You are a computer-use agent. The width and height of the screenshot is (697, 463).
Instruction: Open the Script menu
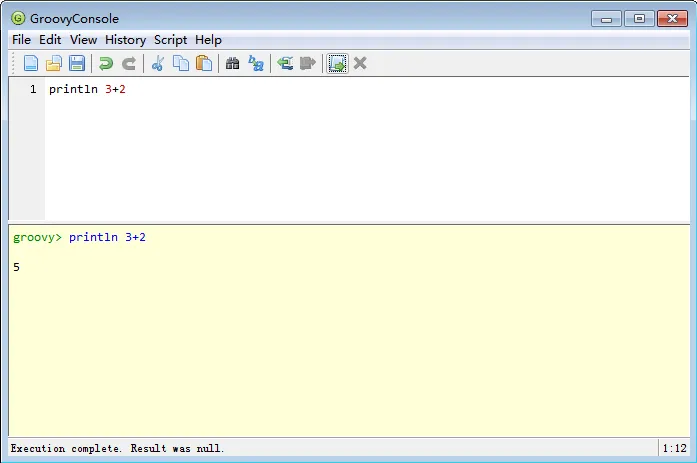pos(170,40)
